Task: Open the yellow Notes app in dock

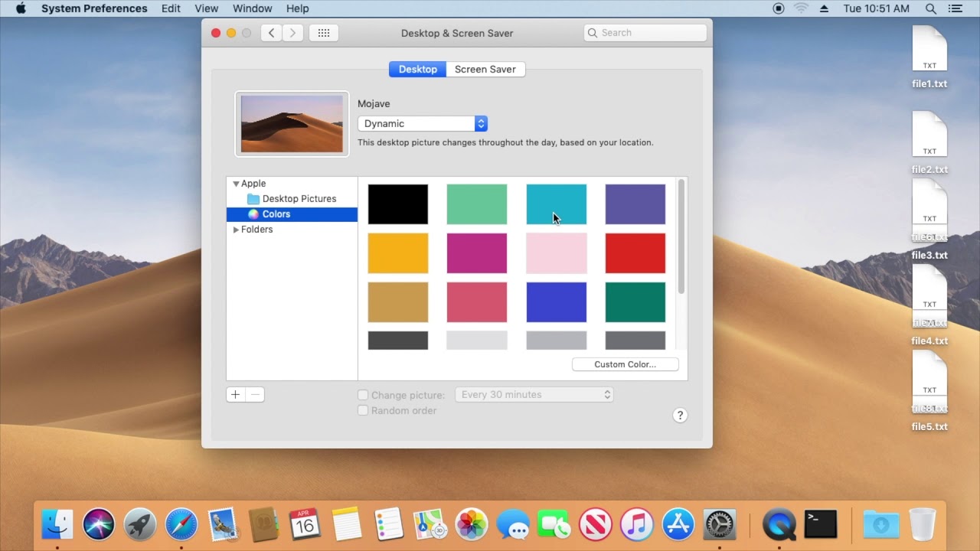Action: click(x=347, y=524)
